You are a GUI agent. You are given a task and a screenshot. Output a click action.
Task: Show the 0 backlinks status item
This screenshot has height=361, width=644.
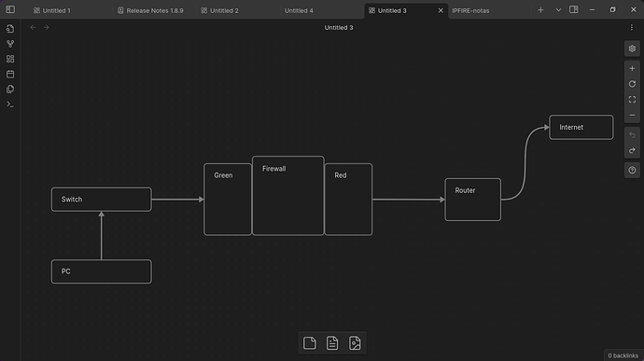(x=623, y=355)
